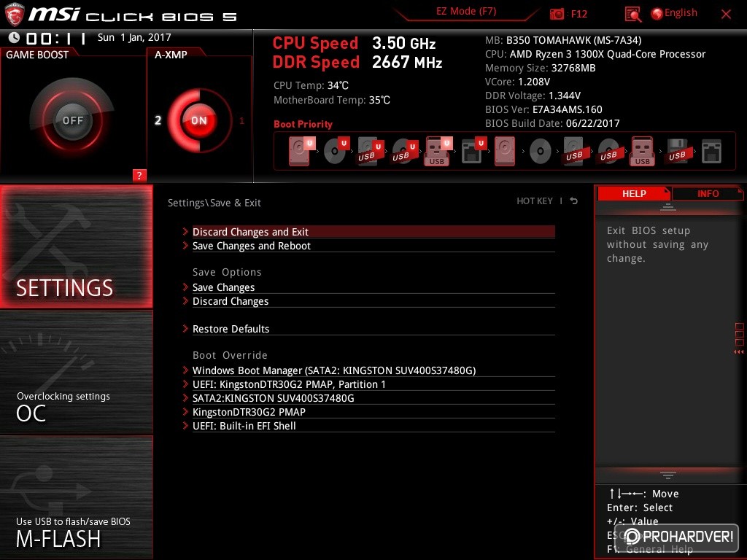Viewport: 747px width, 560px height.
Task: Open the SETTINGS section
Action: (76, 246)
